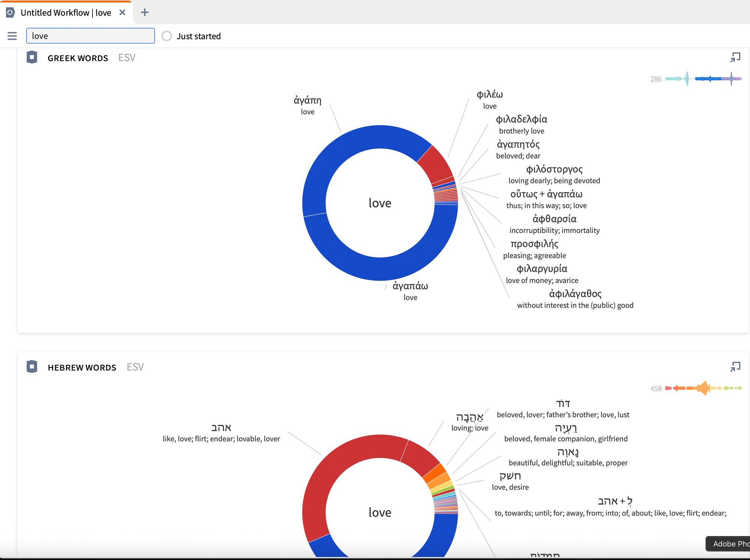Select the דּוֹד beloved lover label
This screenshot has width=750, height=560.
pyautogui.click(x=563, y=409)
